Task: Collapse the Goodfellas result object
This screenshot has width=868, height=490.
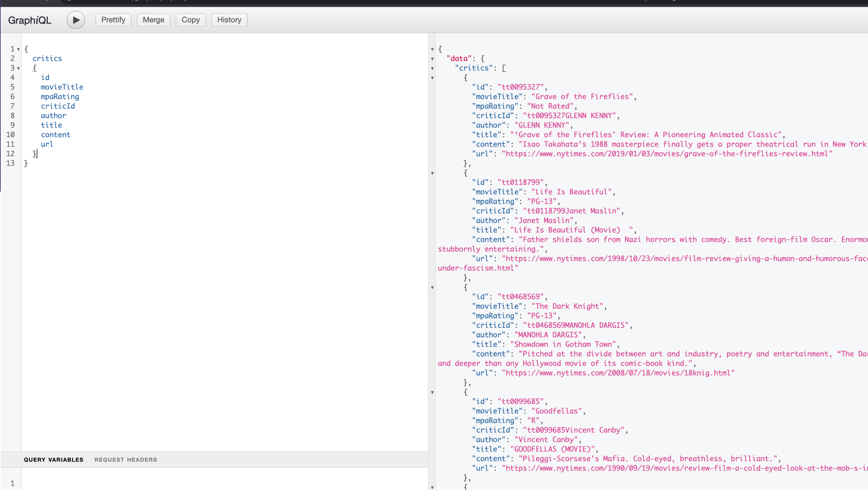Action: (x=433, y=392)
